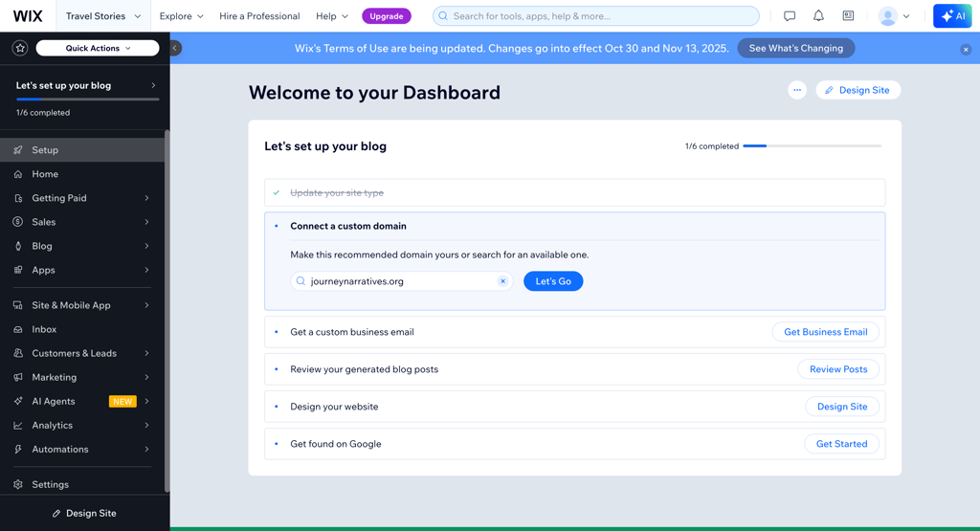
Task: Click Design Site at sidebar bottom
Action: (x=84, y=514)
